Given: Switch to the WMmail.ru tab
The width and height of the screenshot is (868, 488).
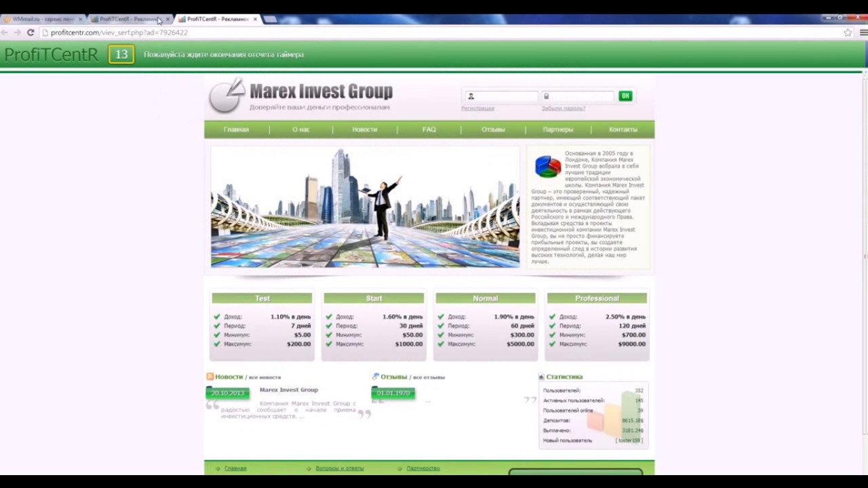Looking at the screenshot, I should tap(41, 19).
